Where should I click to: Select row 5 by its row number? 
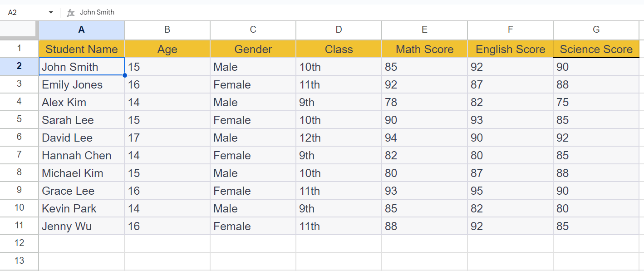click(19, 120)
